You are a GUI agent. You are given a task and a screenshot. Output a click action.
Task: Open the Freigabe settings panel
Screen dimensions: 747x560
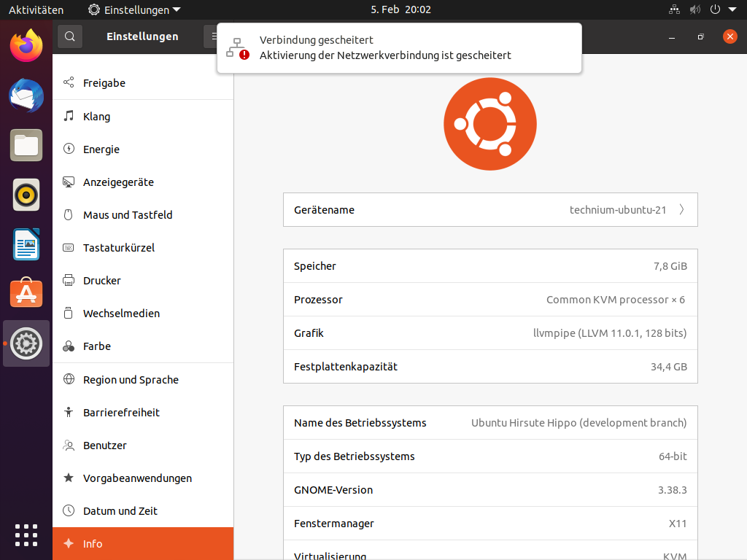[143, 83]
